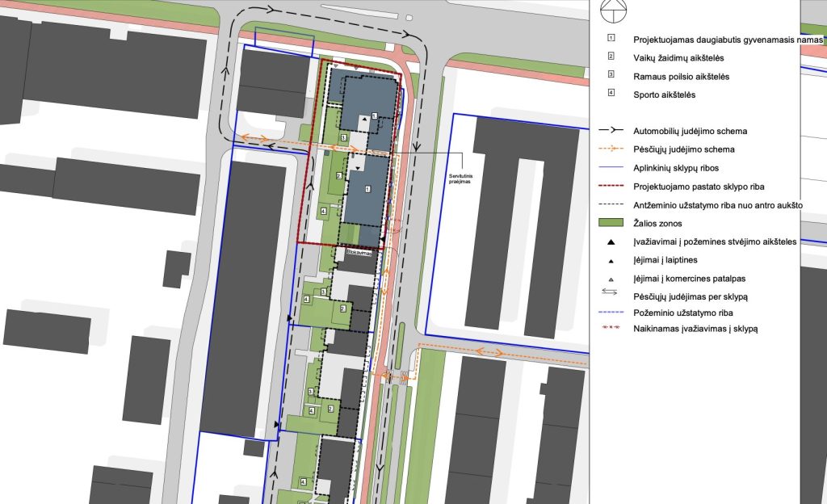Click the Projektuojamas daugiabutis gyvenamasis namas entry

pos(726,37)
